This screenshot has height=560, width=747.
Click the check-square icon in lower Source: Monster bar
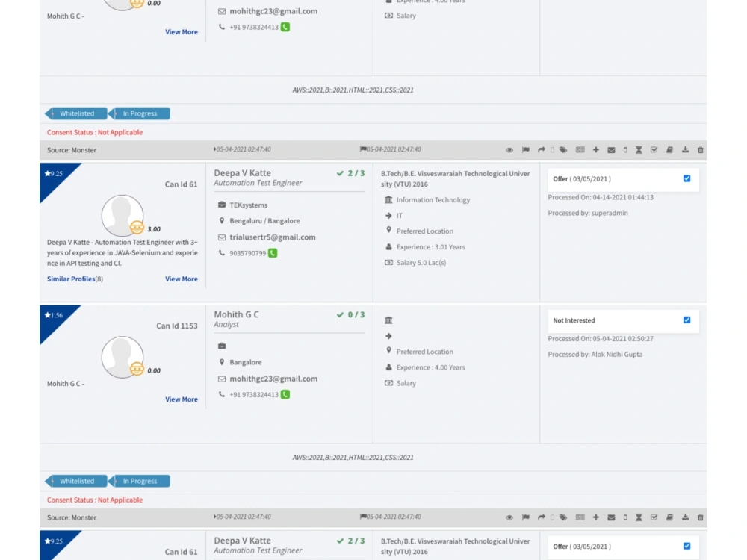click(x=654, y=517)
